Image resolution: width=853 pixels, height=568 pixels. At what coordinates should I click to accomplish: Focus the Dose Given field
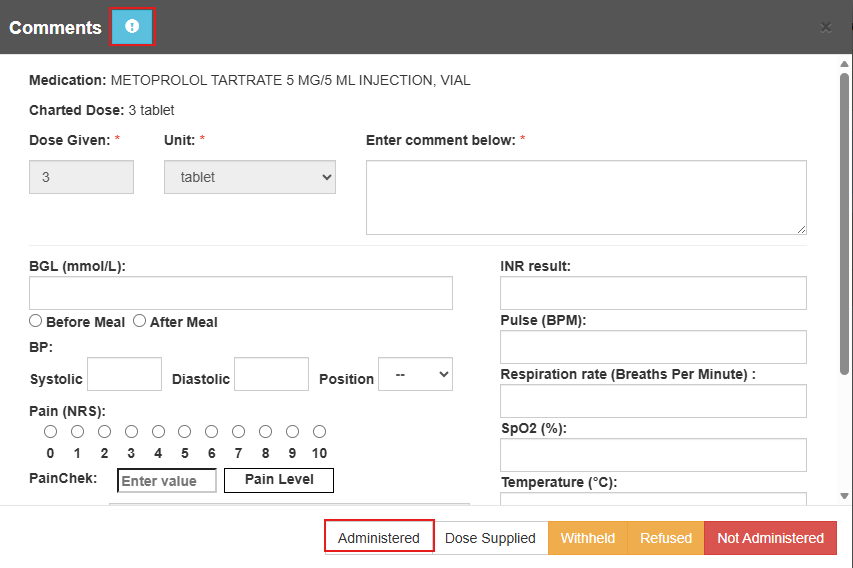(x=82, y=177)
